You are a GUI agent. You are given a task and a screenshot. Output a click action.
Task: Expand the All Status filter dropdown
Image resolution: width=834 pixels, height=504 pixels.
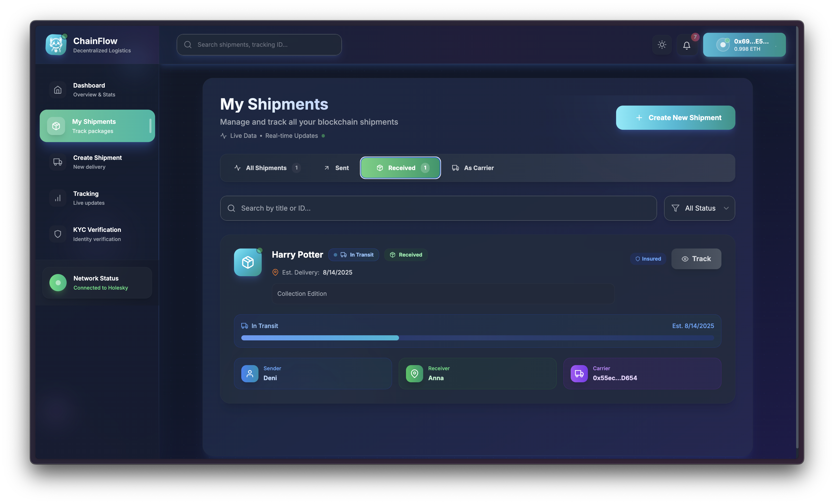[699, 208]
